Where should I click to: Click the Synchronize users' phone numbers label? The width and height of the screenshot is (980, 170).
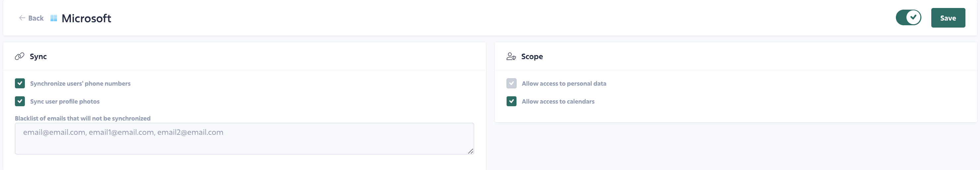click(80, 83)
